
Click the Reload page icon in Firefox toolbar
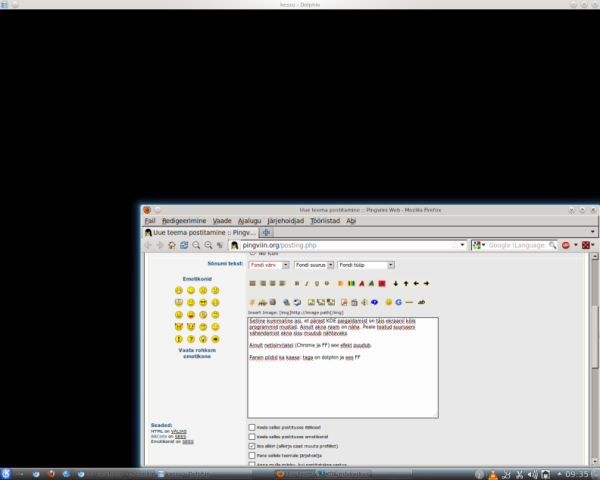183,244
